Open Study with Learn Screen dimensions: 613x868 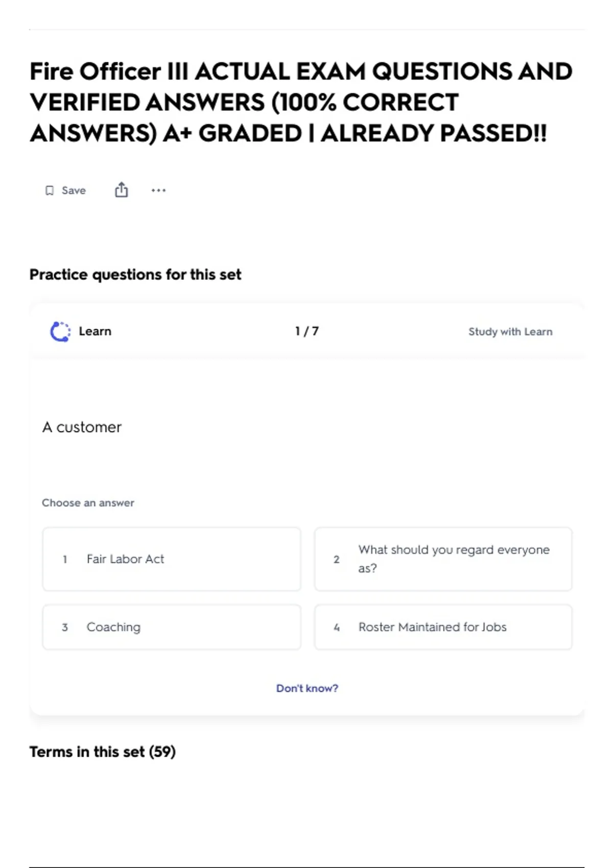510,332
